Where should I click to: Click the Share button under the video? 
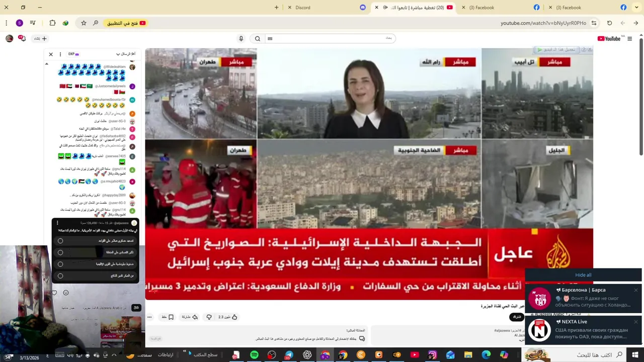[190, 317]
